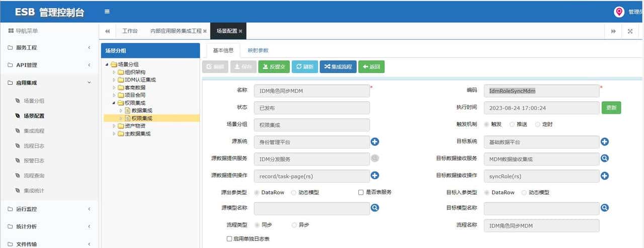This screenshot has height=248, width=644.
Task: Select 同步 radio for 流程类型
Action: (257, 225)
